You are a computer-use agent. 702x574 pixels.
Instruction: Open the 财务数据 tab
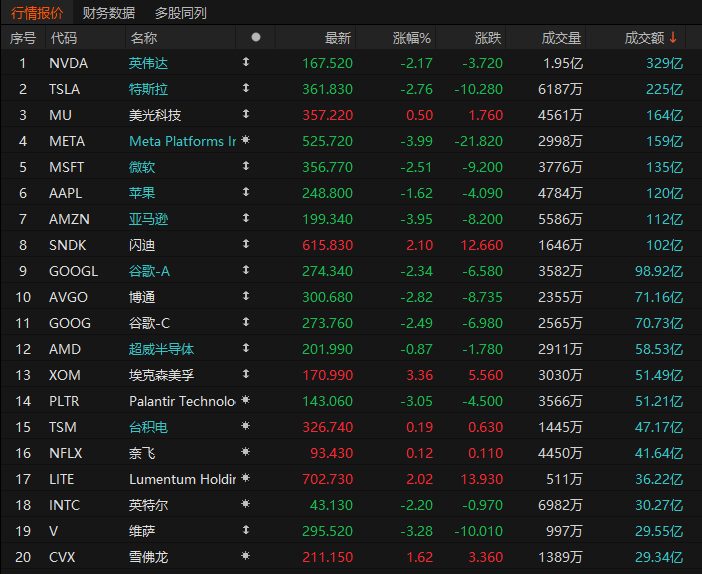pyautogui.click(x=109, y=13)
